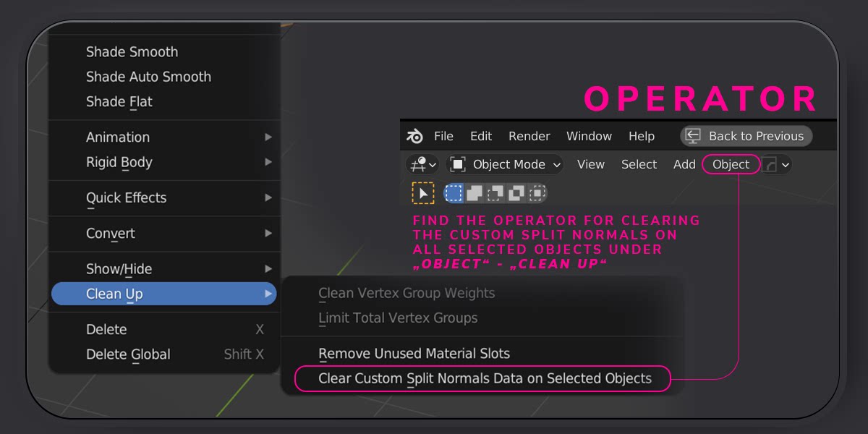Viewport: 868px width, 434px height.
Task: Choose Remove Unused Material Slots
Action: pyautogui.click(x=414, y=354)
